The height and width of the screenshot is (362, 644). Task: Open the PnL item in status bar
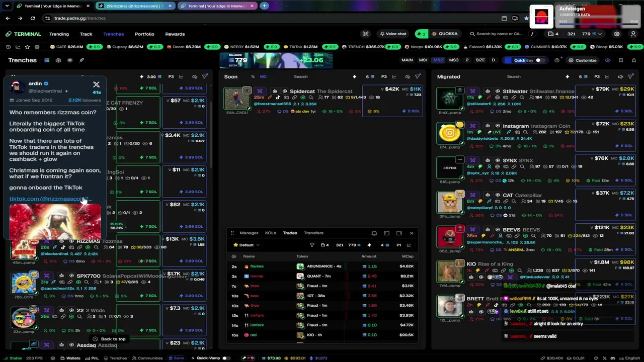(x=92, y=358)
